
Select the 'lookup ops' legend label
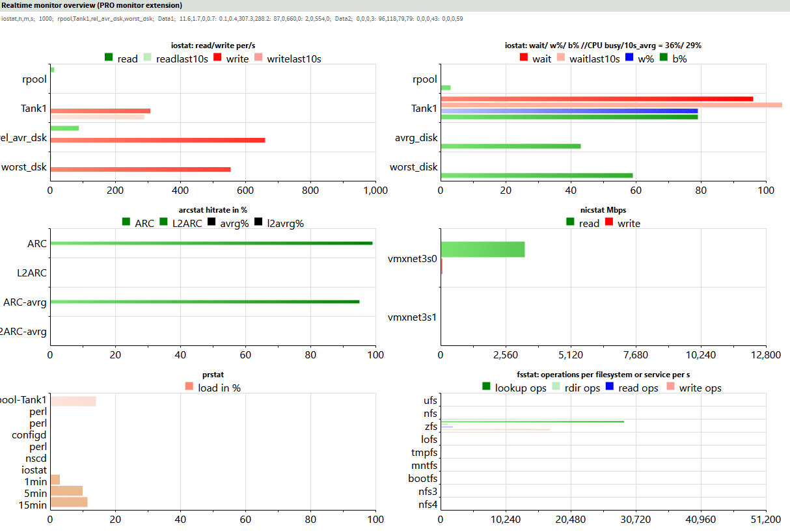point(519,388)
